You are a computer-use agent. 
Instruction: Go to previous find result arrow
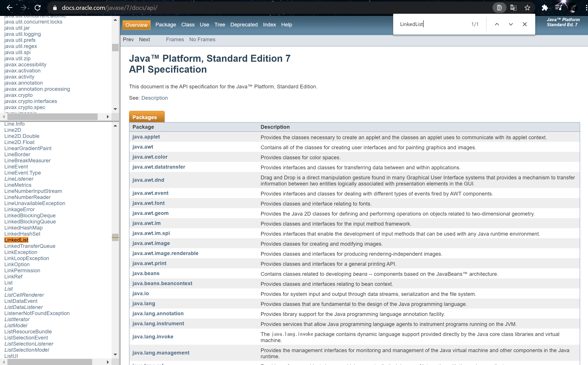[x=497, y=24]
